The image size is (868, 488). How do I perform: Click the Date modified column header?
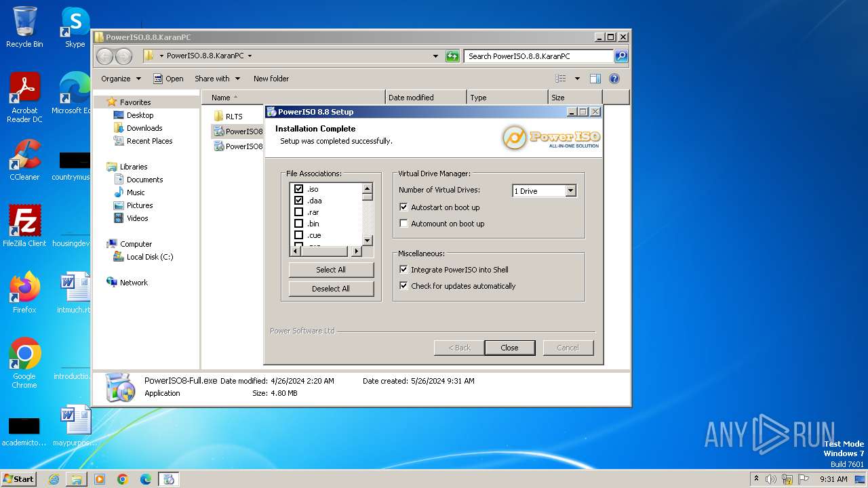tap(426, 98)
